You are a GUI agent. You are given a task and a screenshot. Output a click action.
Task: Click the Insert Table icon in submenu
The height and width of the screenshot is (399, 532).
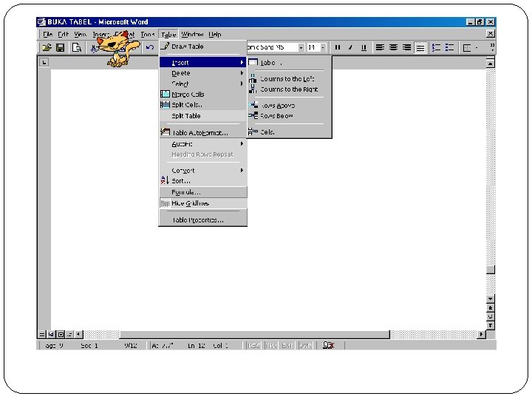[253, 62]
